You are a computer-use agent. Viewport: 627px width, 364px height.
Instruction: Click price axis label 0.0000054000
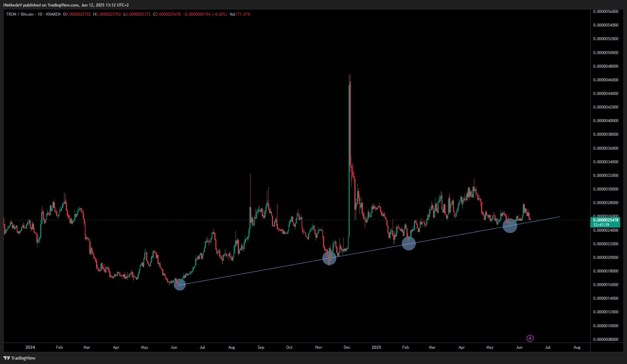[605, 25]
